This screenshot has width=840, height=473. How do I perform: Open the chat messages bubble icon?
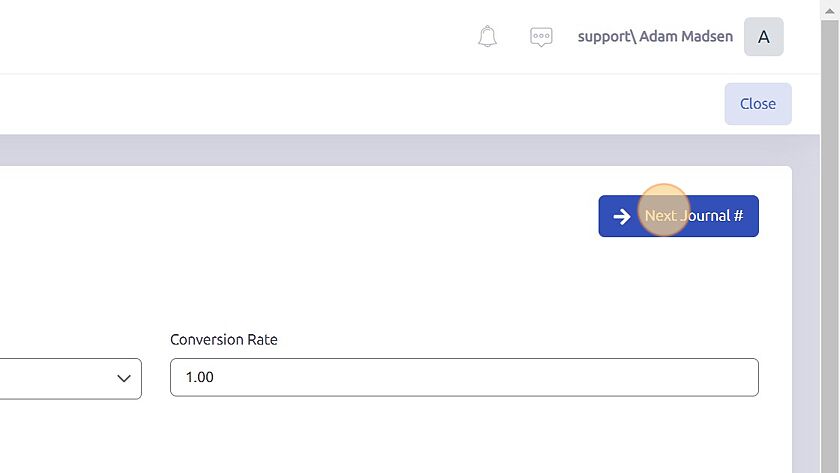tap(541, 37)
